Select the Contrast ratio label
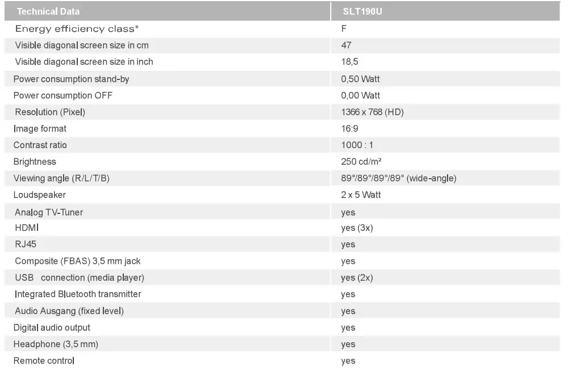Image resolution: width=568 pixels, height=392 pixels. [40, 145]
